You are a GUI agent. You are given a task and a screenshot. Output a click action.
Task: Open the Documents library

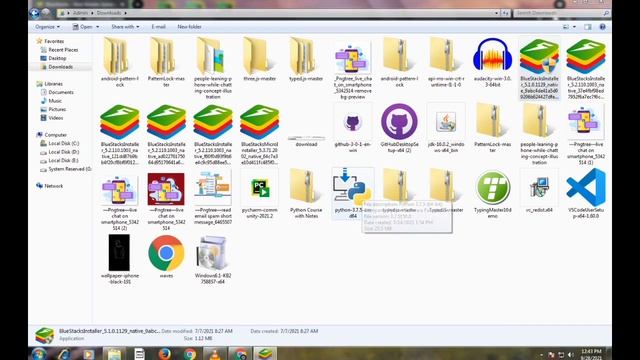coord(61,92)
